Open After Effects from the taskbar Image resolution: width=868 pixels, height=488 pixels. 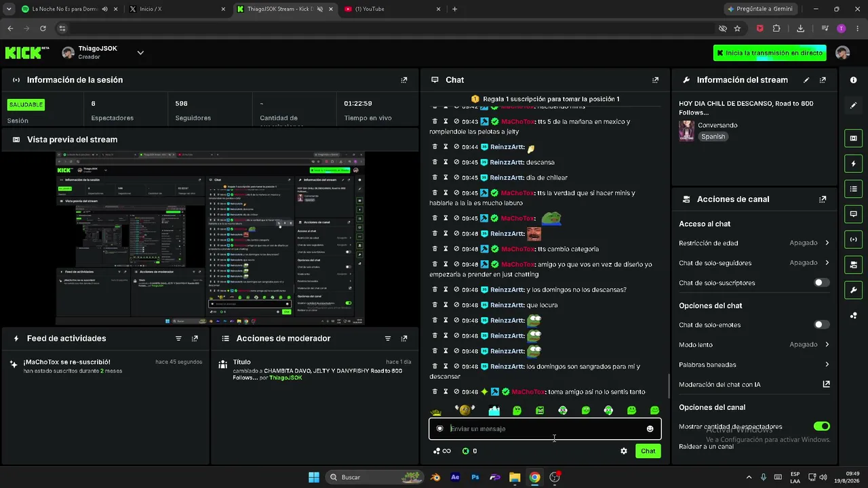click(x=455, y=477)
